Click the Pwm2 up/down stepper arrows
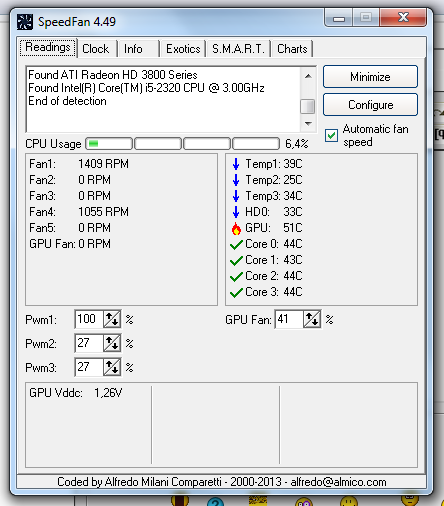 112,343
